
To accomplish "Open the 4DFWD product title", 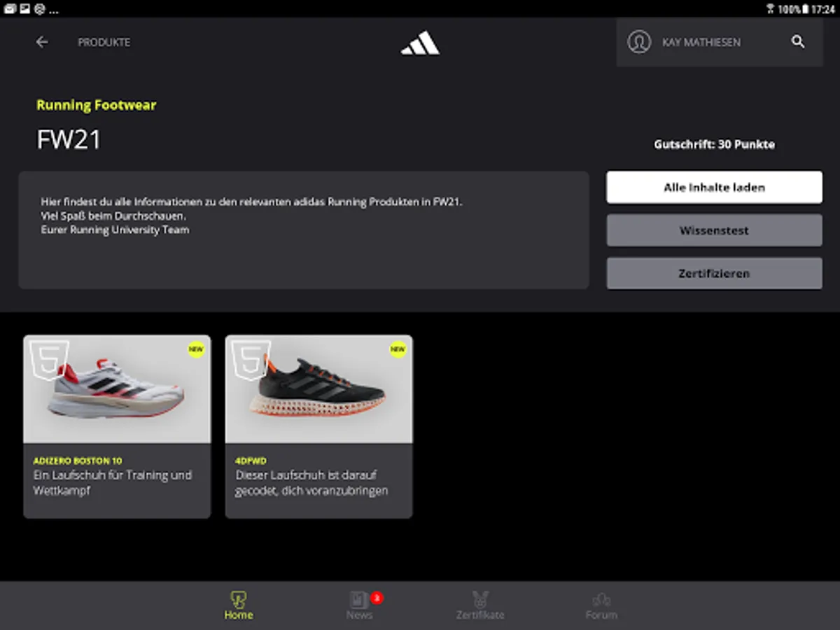I will tap(251, 461).
